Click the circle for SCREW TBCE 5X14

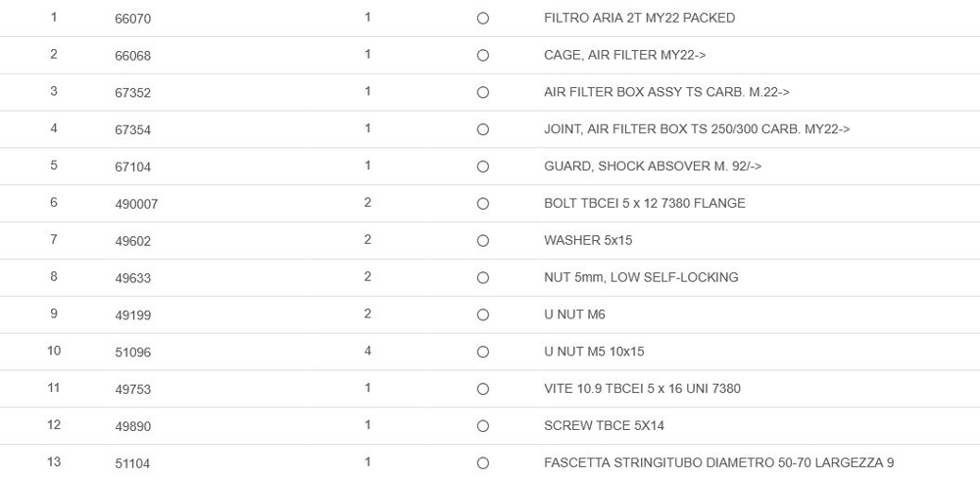[x=482, y=426]
